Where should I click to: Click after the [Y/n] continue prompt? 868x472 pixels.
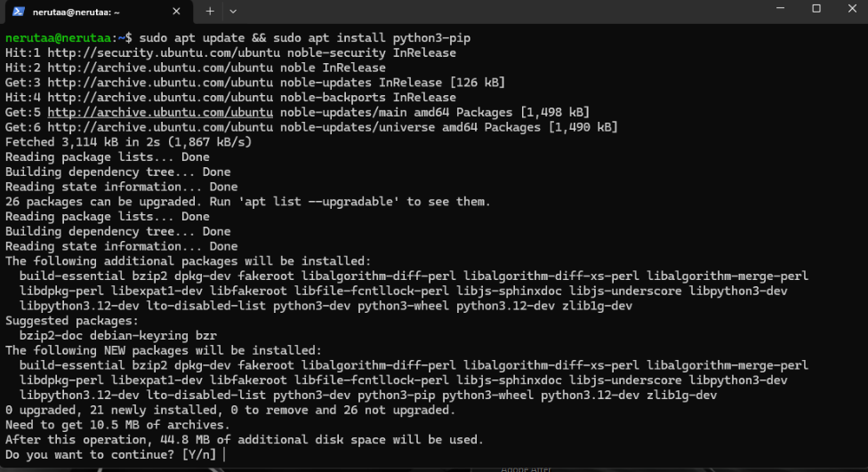tap(226, 455)
